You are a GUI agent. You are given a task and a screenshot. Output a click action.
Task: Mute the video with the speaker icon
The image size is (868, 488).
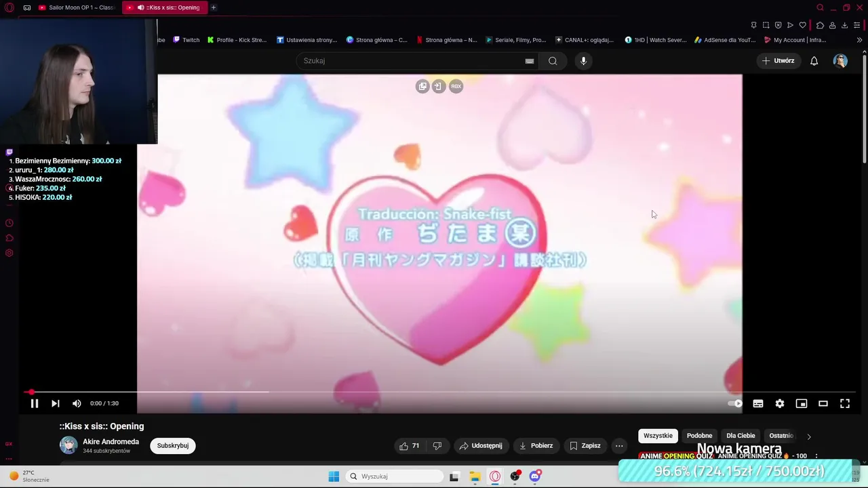[77, 403]
